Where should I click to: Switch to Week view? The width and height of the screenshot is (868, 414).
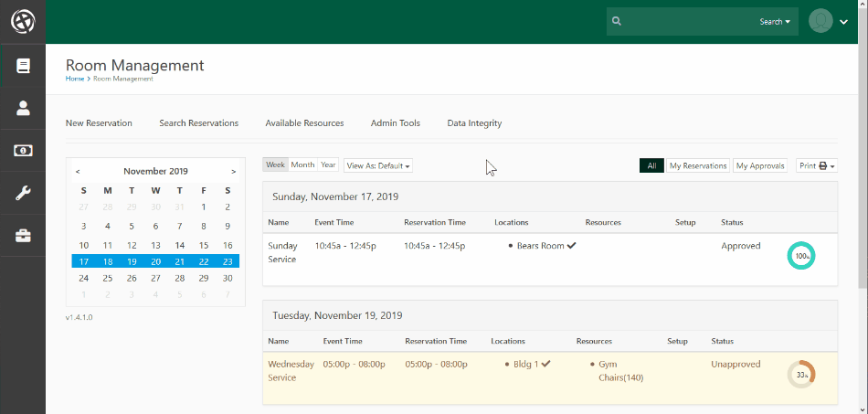click(275, 165)
